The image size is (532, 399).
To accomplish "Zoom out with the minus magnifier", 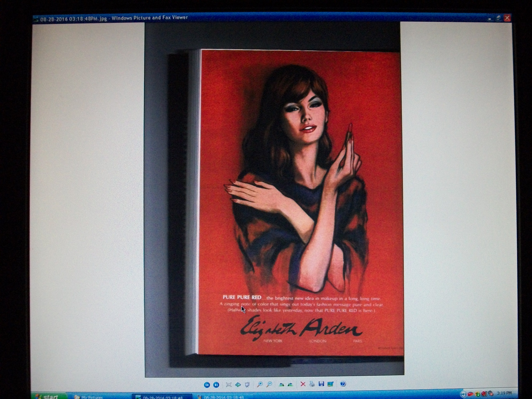I will click(269, 384).
